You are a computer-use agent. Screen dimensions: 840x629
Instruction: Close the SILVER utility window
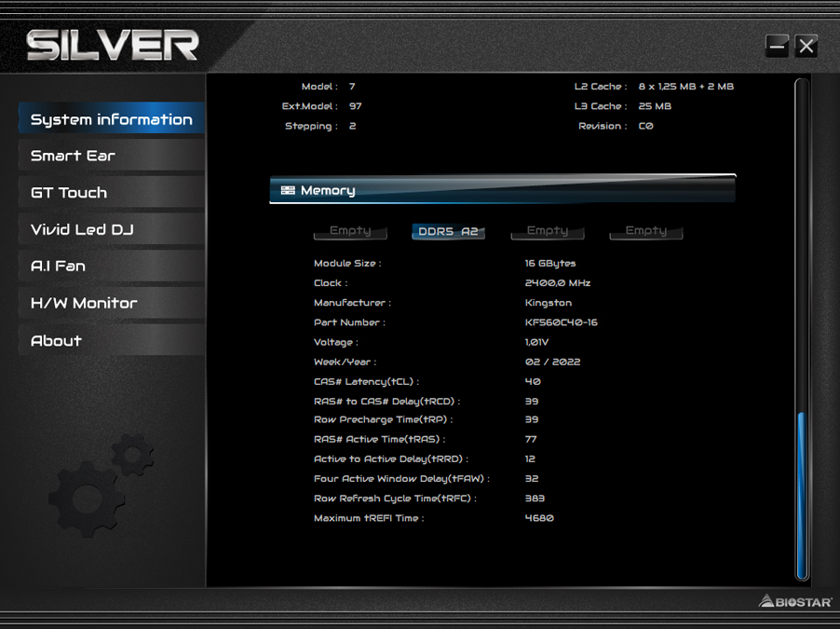point(806,46)
